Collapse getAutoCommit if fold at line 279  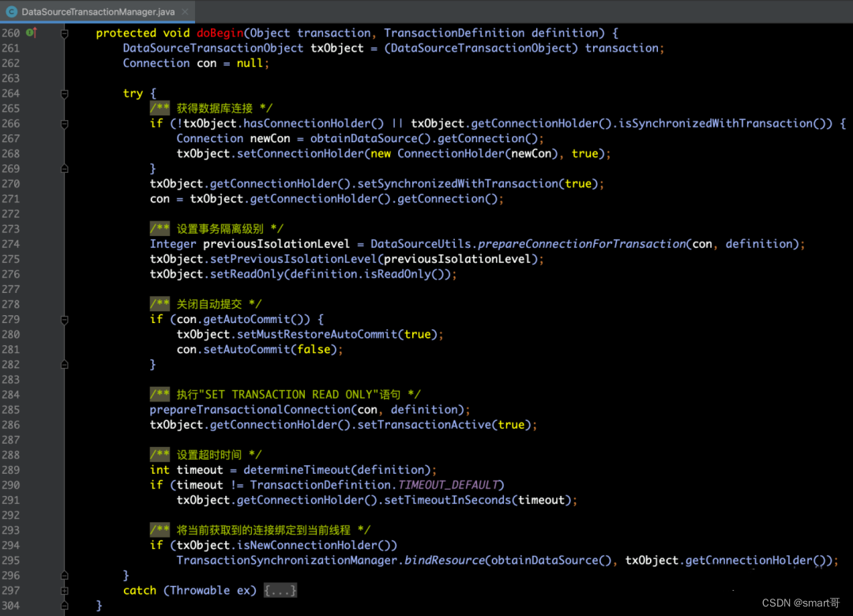[x=65, y=319]
